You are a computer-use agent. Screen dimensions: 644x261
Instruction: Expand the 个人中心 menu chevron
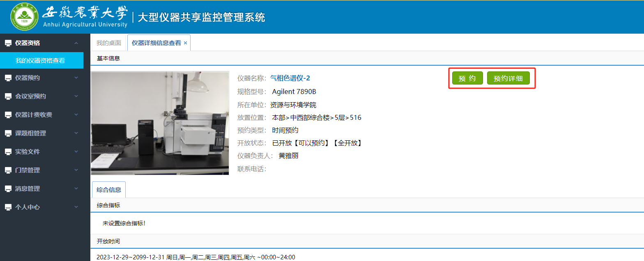point(76,207)
